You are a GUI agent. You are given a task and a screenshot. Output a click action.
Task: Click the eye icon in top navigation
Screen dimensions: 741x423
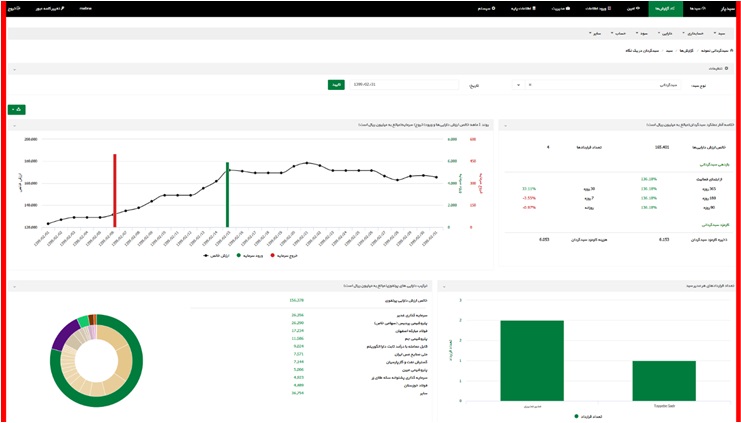point(638,9)
